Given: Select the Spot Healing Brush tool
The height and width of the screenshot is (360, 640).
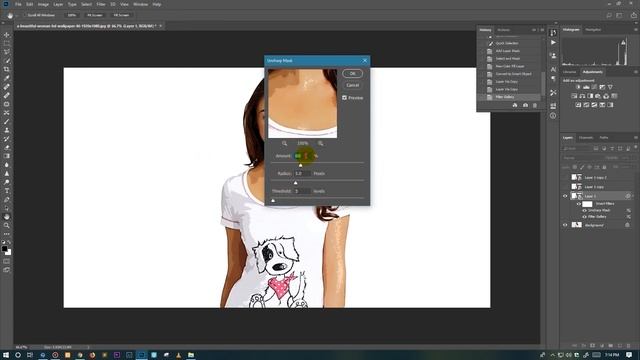Looking at the screenshot, I should (7, 87).
